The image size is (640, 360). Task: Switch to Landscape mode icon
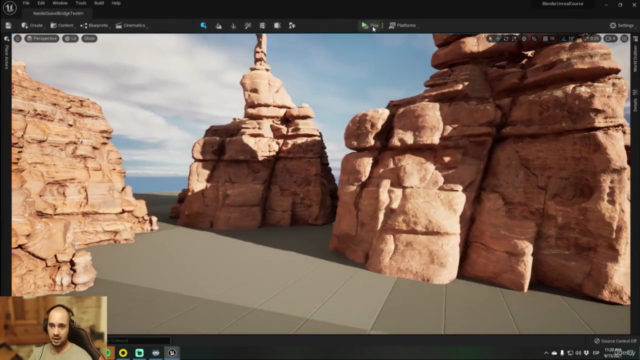pyautogui.click(x=219, y=26)
